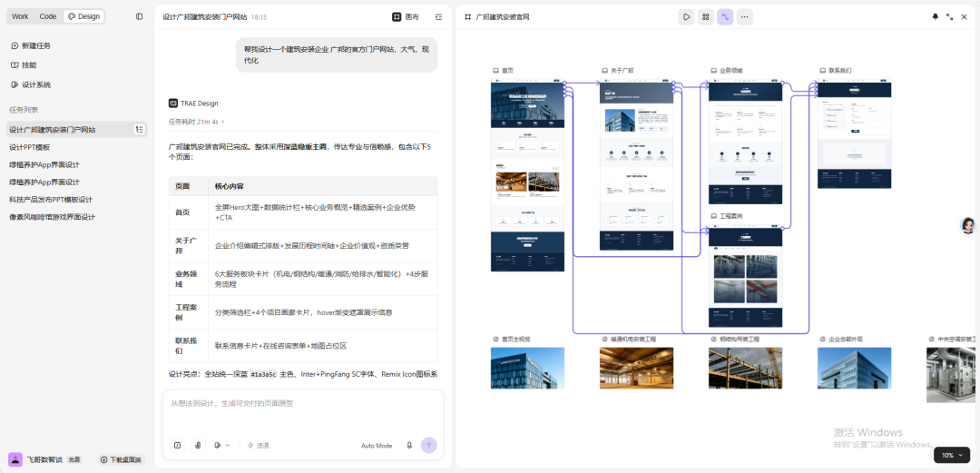
Task: Click the 业务领域 page thumbnail on canvas
Action: click(x=745, y=142)
